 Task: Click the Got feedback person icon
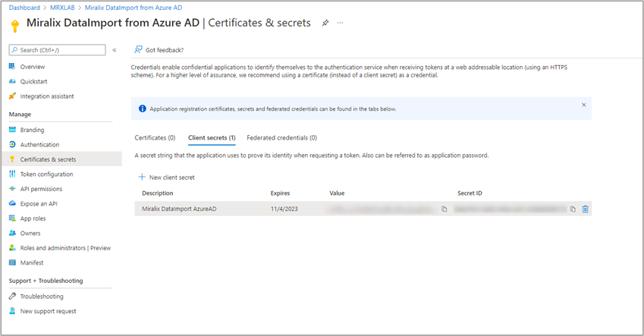pyautogui.click(x=138, y=50)
